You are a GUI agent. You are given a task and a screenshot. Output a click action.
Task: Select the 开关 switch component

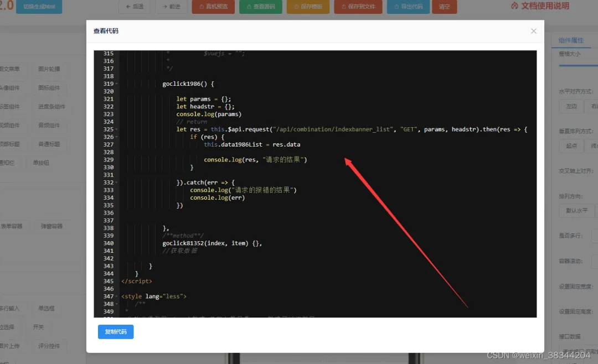[x=38, y=327]
